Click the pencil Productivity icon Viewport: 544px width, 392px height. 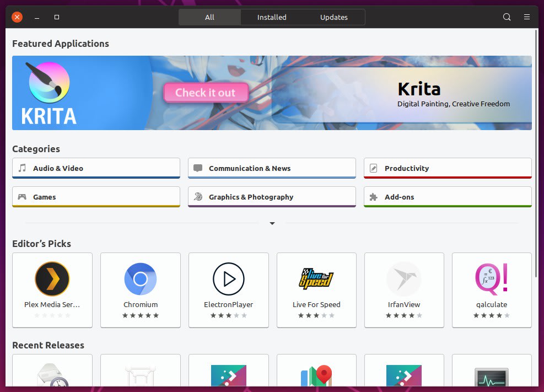tap(374, 168)
